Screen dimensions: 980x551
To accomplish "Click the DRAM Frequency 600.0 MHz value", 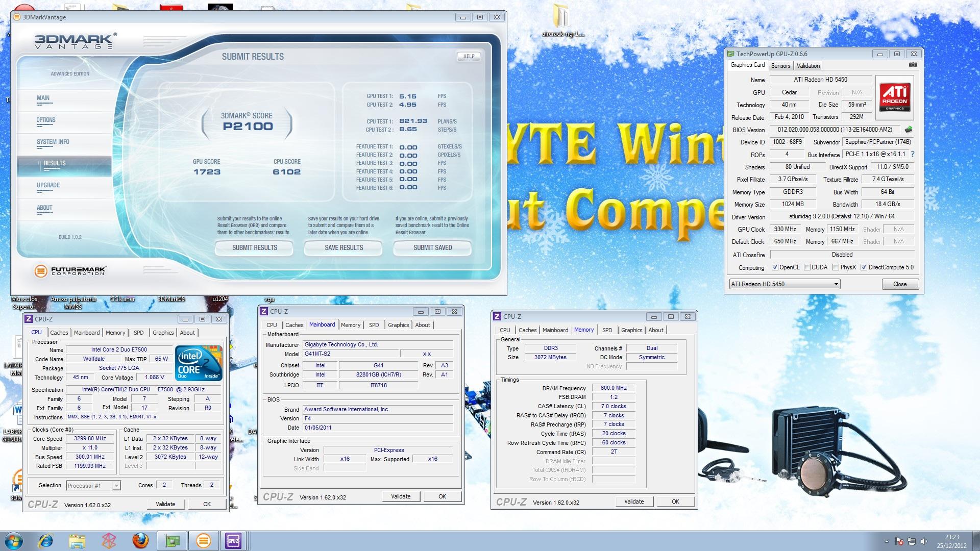I will point(614,388).
